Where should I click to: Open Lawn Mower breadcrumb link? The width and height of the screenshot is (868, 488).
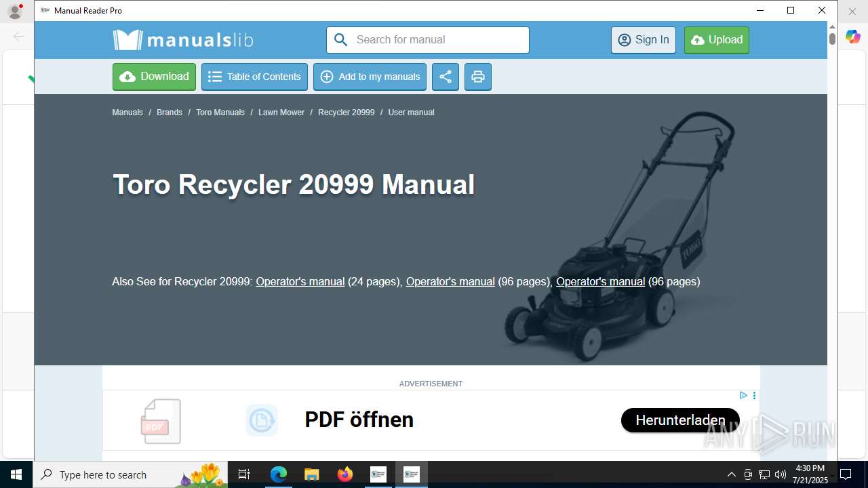click(281, 113)
